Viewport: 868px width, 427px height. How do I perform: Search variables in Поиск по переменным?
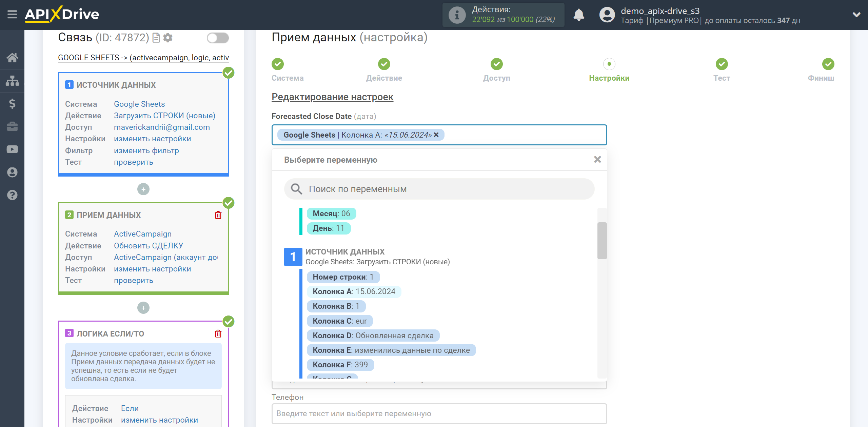click(x=439, y=189)
